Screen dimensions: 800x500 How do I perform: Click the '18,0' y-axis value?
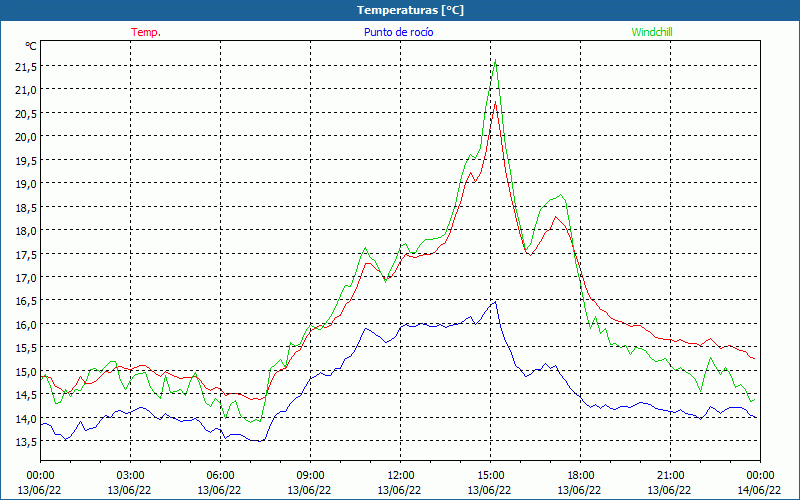pos(26,231)
